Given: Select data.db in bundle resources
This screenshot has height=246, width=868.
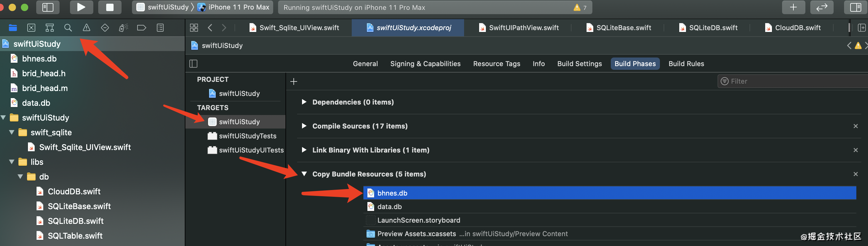Looking at the screenshot, I should tap(610, 207).
